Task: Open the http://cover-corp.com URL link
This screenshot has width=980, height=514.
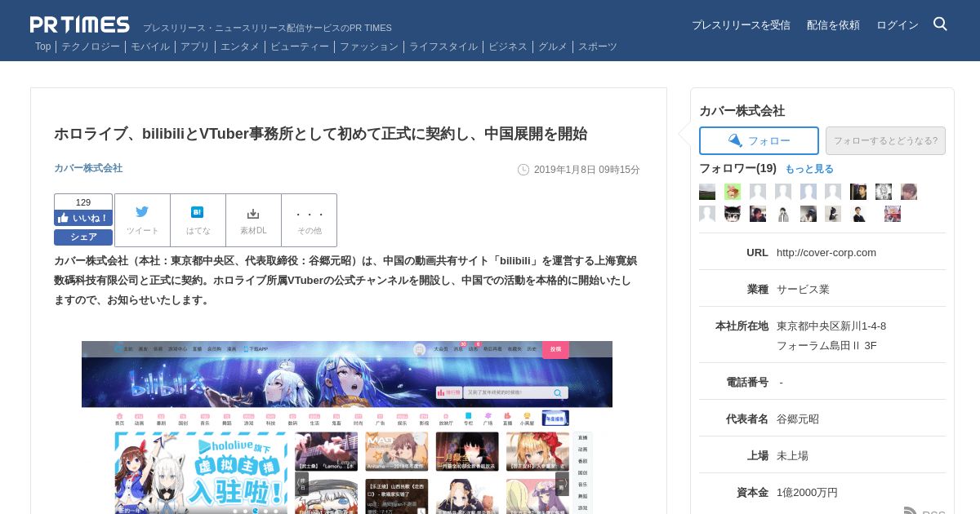Action: point(826,252)
